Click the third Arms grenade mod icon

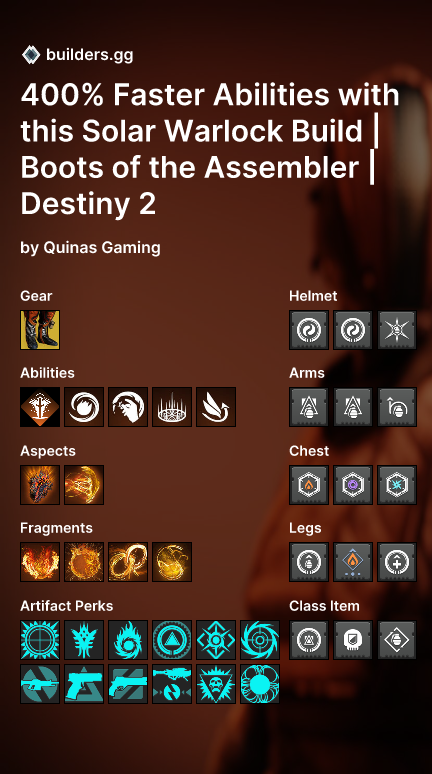click(397, 407)
